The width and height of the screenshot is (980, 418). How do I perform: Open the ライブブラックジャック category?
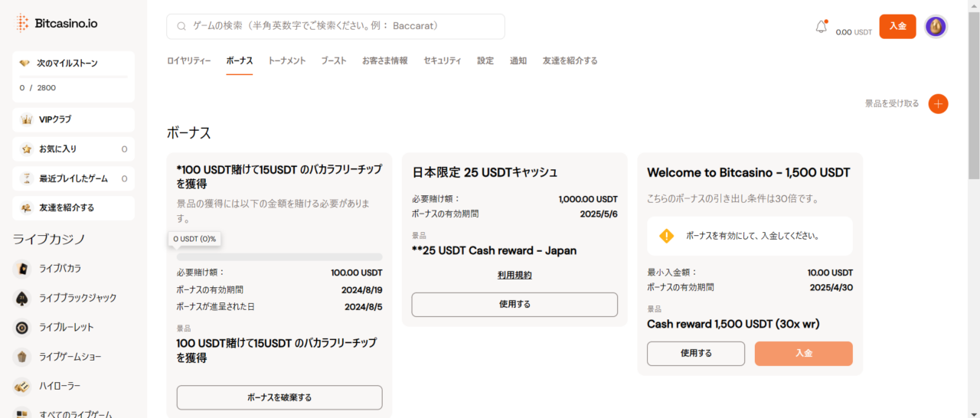(78, 298)
